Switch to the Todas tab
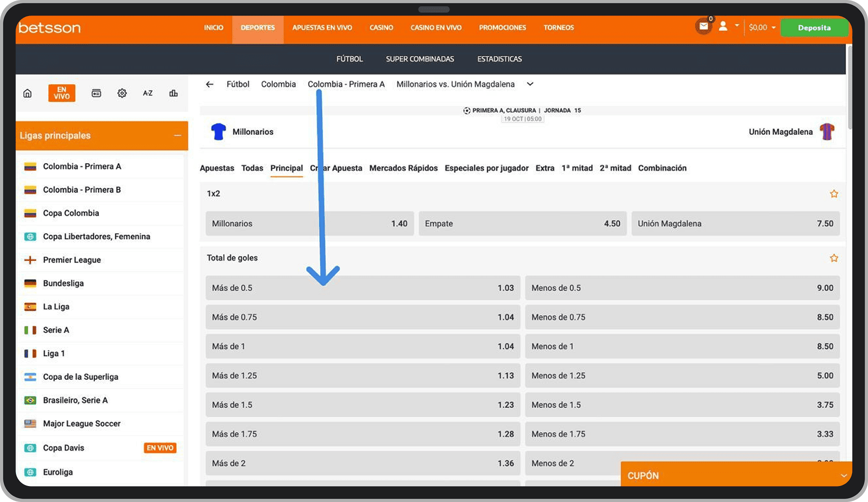Image resolution: width=868 pixels, height=502 pixels. coord(252,168)
